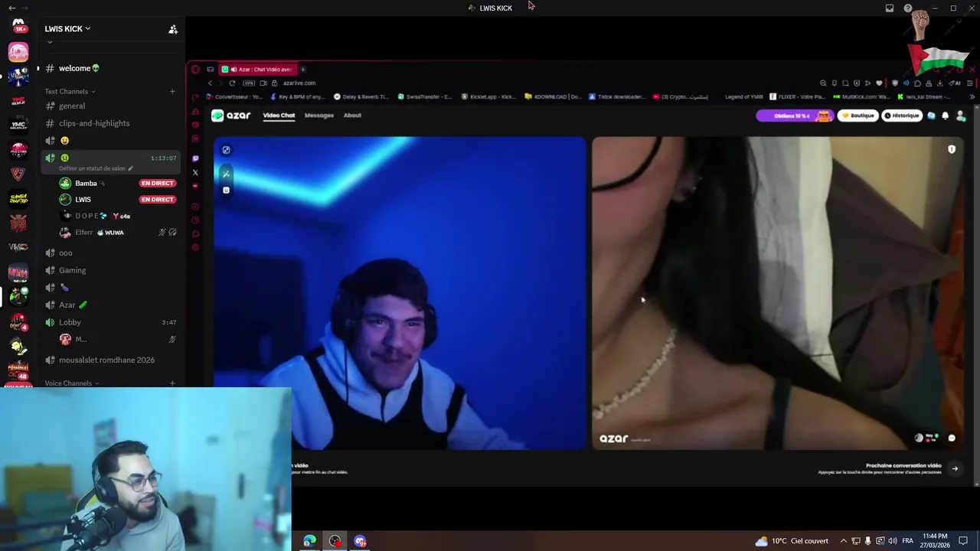Open the Tiktok downloader bookmark
980x551 pixels.
pos(617,97)
